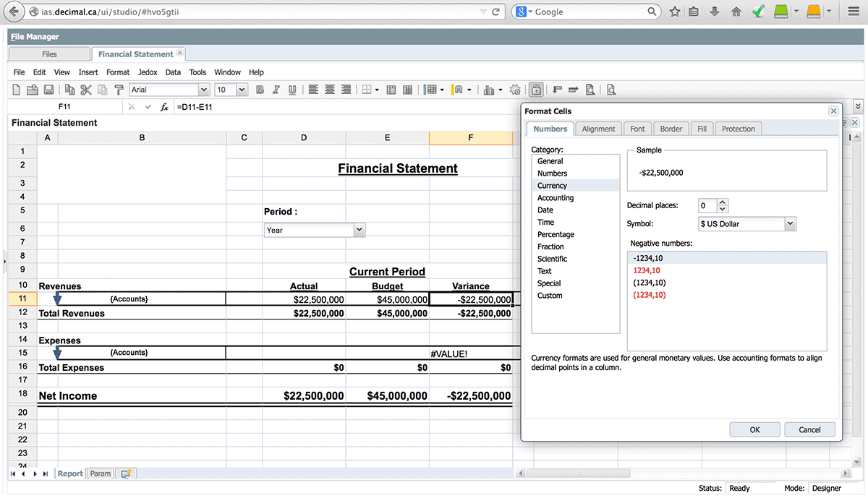Screen dimensions: 868x498
Task: Open the orange text color dropdown arrow
Action: 469,90
